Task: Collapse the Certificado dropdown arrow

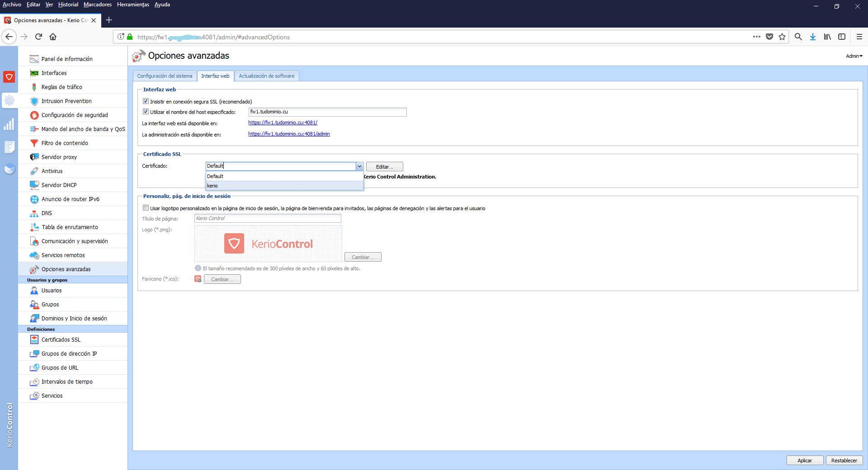Action: point(359,166)
